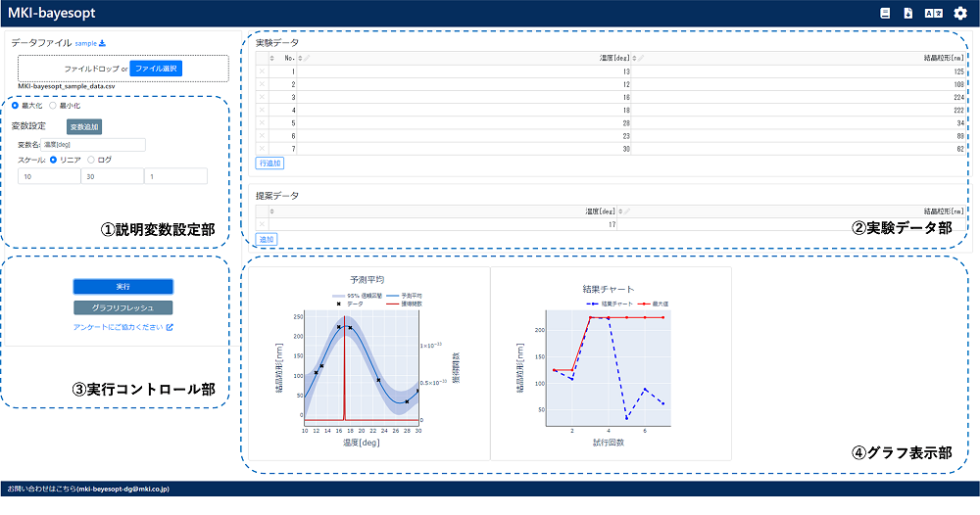Open the manual book icon in header
The width and height of the screenshot is (980, 515).
pyautogui.click(x=885, y=13)
